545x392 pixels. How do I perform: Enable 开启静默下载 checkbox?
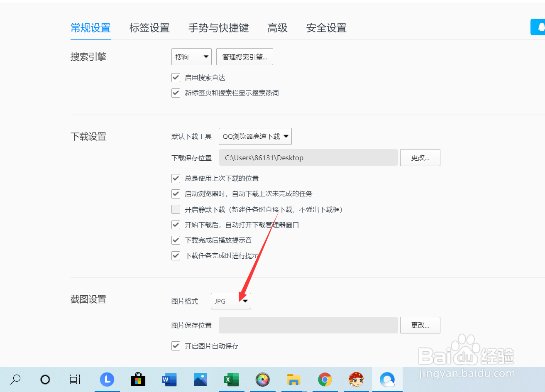(176, 209)
